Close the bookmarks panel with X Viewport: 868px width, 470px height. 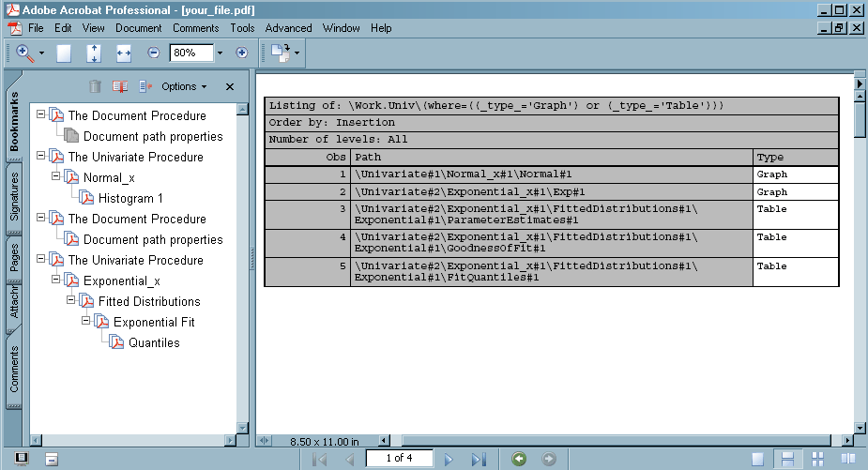click(x=230, y=87)
